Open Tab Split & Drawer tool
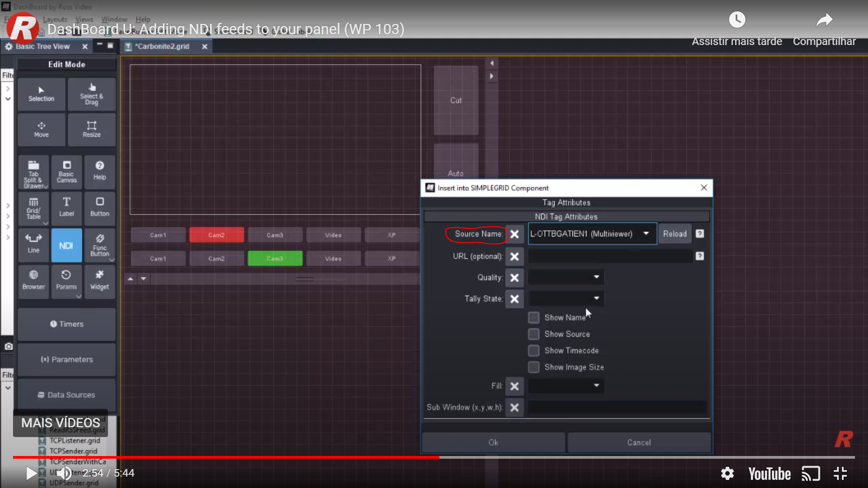This screenshot has height=488, width=868. pos(34,172)
